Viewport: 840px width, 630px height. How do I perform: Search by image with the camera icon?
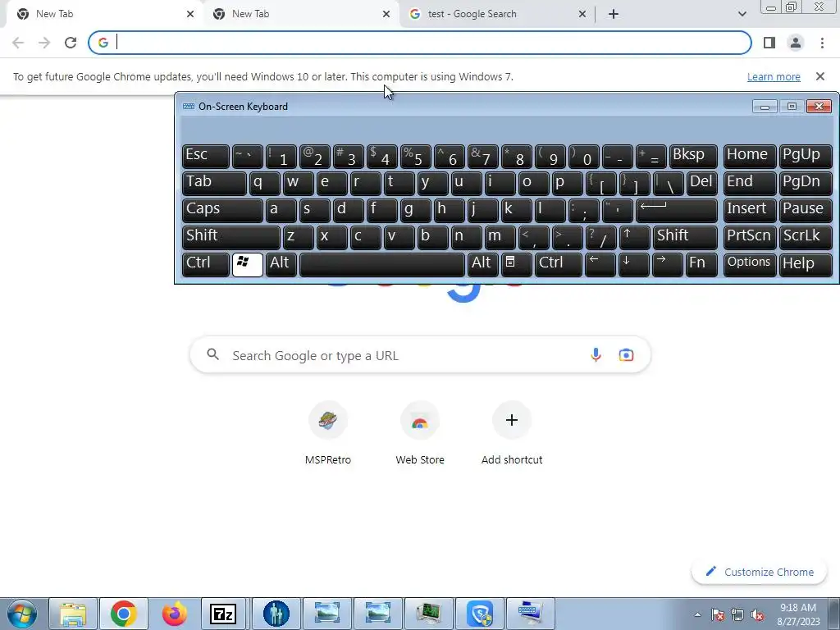click(626, 355)
